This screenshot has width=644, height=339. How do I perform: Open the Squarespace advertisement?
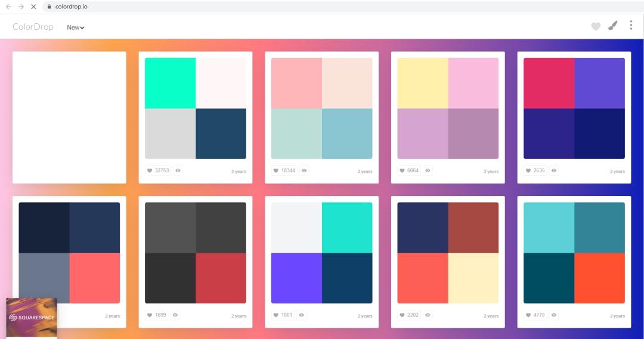(x=32, y=317)
